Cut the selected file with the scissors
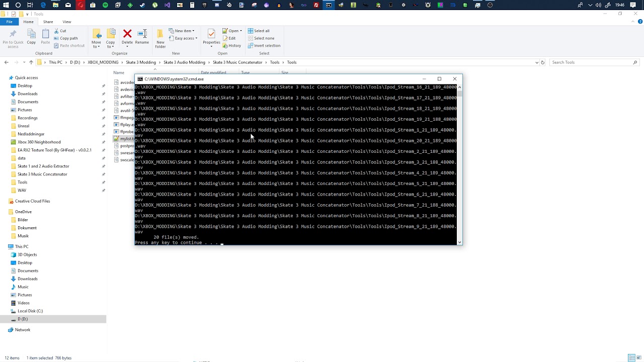The height and width of the screenshot is (362, 644). pyautogui.click(x=60, y=31)
